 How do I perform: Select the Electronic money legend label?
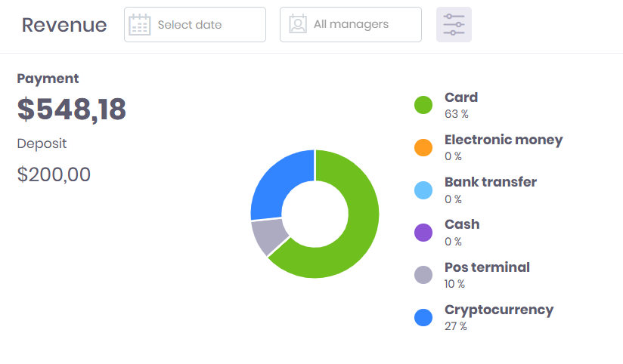coord(504,140)
